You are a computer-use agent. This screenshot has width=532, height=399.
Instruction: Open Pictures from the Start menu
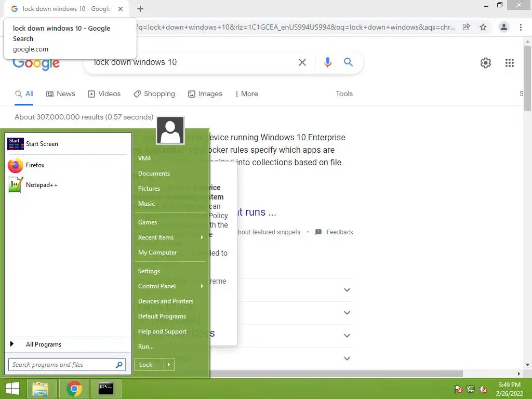149,188
